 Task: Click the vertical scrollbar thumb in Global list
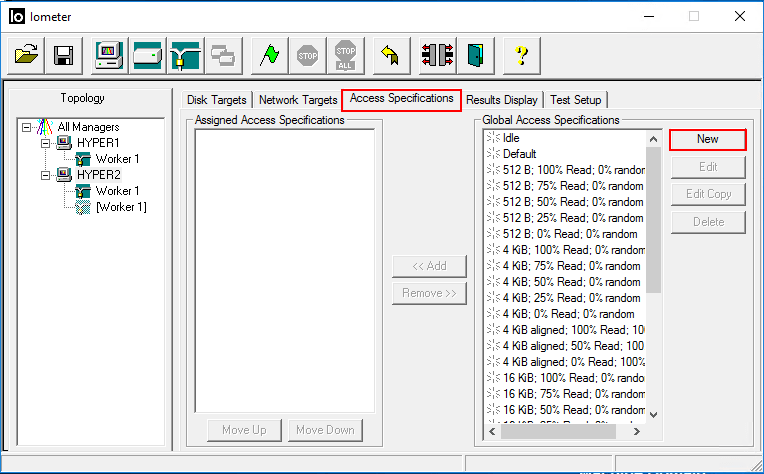(654, 220)
